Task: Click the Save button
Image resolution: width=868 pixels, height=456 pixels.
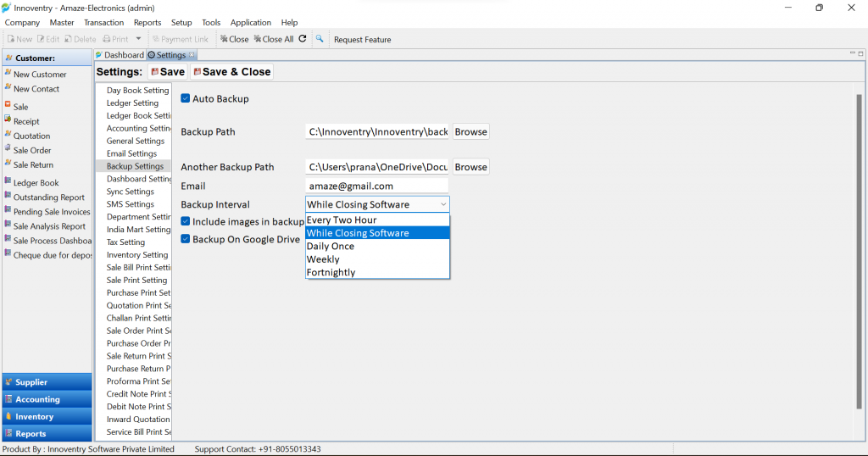Action: [168, 72]
